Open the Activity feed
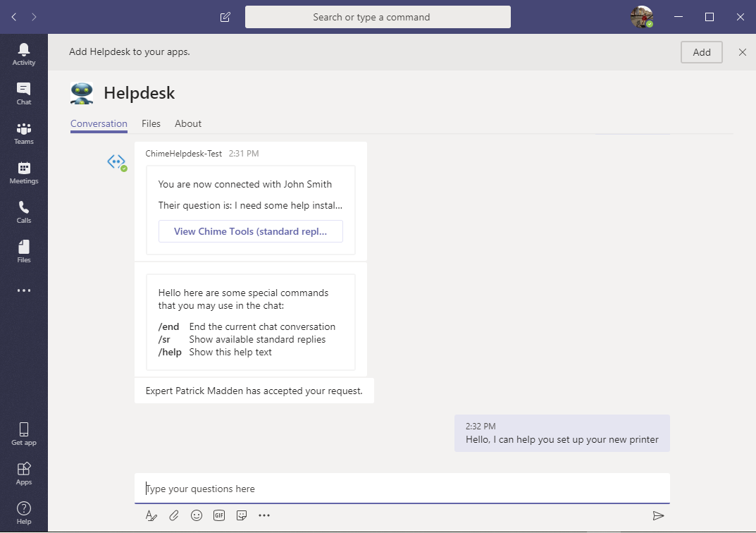Image resolution: width=756 pixels, height=533 pixels. [x=24, y=54]
